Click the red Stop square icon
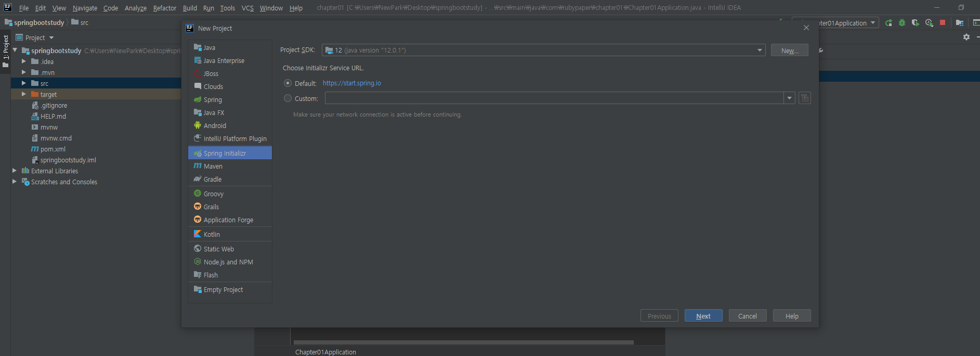The width and height of the screenshot is (980, 356). click(943, 22)
